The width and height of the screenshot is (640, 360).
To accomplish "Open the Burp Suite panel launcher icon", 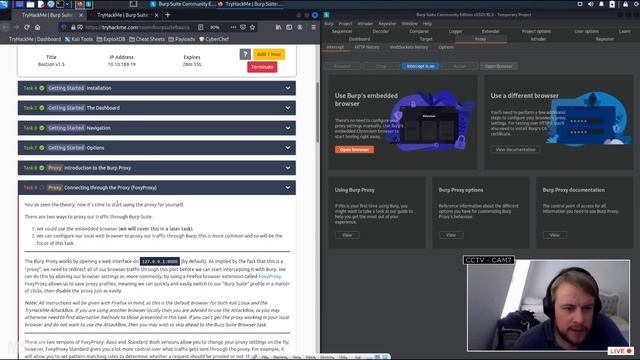I will (x=89, y=4).
